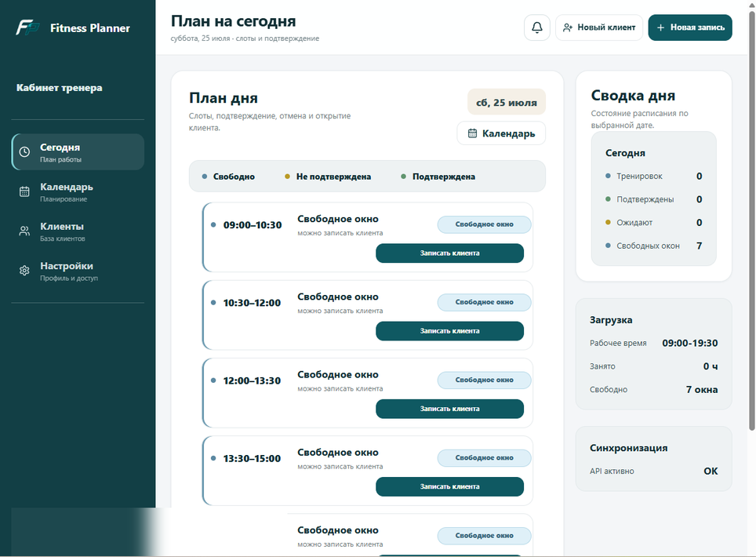Click the Свободное окно badge at 10:30–12:00

pyautogui.click(x=484, y=302)
